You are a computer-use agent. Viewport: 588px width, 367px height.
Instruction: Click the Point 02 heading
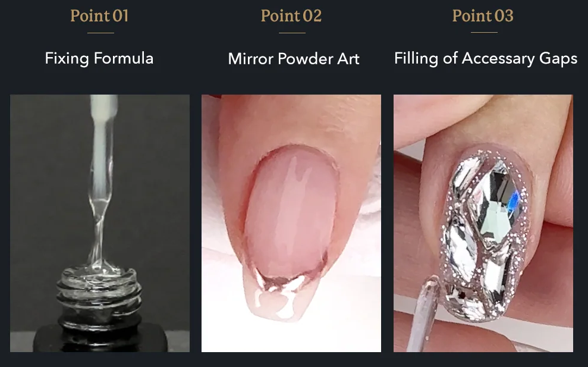coord(291,15)
